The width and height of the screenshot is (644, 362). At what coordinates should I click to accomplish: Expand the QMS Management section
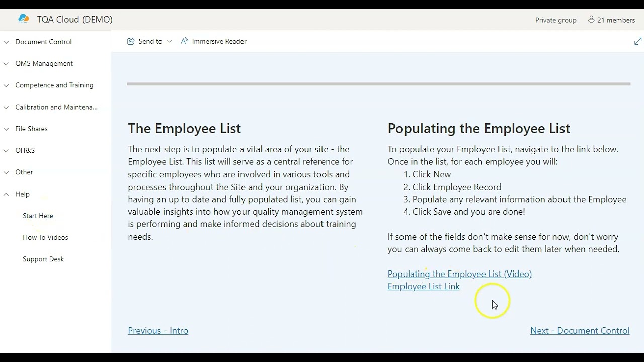point(6,64)
